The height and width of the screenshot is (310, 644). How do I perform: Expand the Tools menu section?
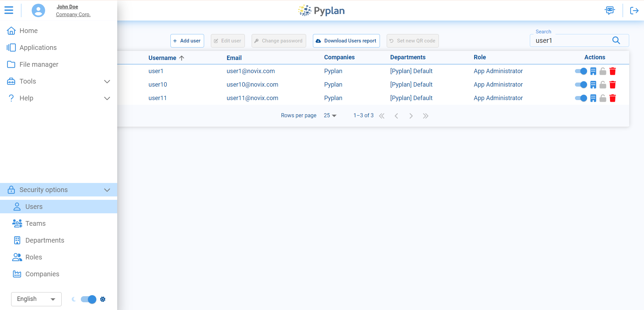[59, 81]
